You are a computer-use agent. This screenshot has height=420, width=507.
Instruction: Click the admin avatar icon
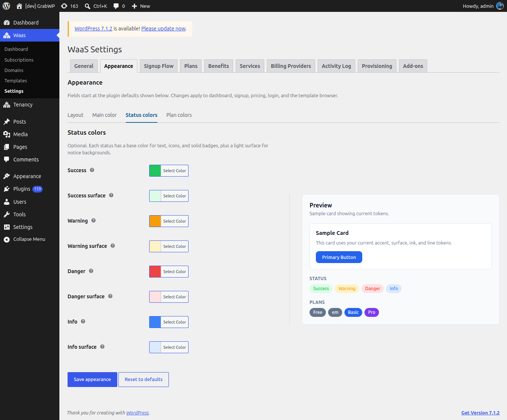point(500,6)
